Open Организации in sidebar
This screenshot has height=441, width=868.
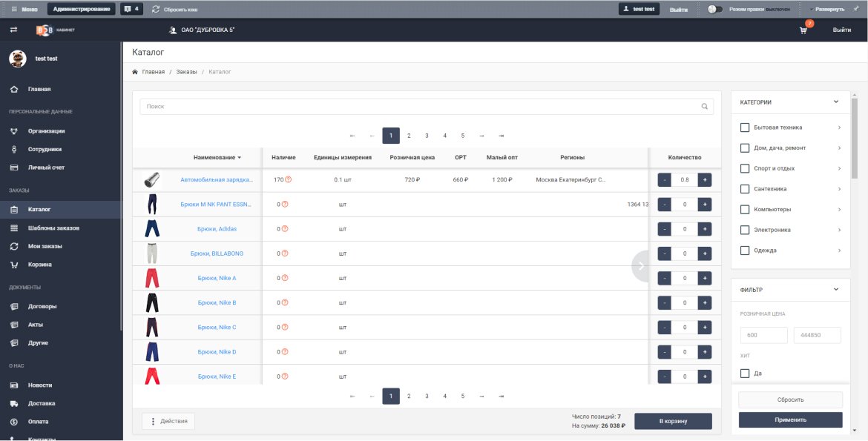tap(47, 131)
